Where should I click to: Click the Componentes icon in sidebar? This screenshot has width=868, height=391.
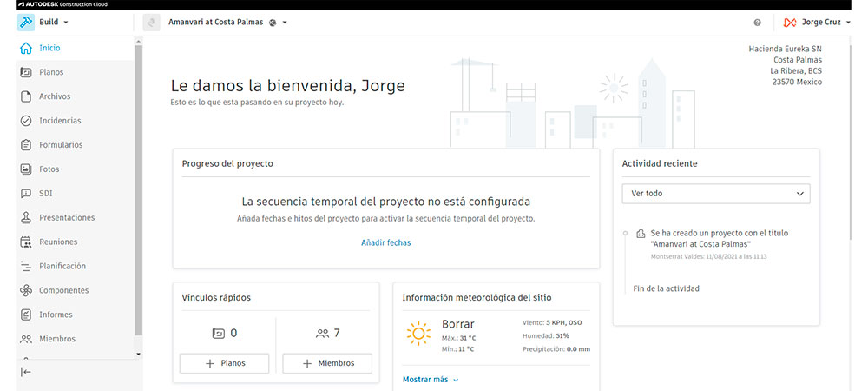coord(26,290)
